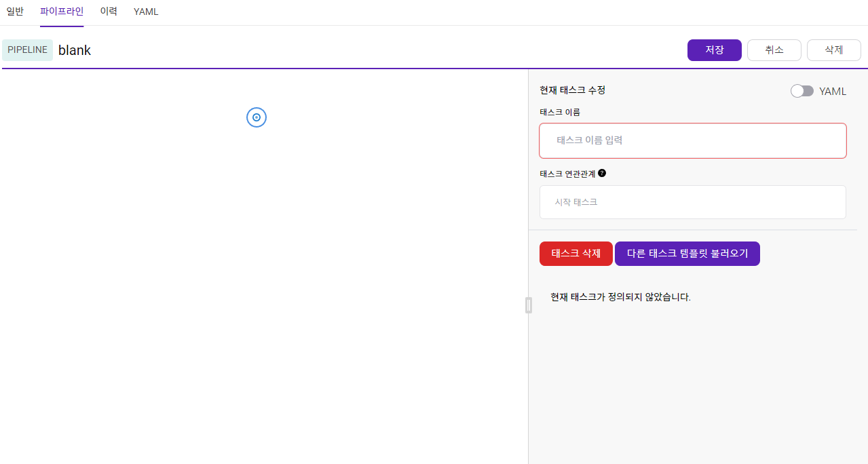Select the start node circle on canvas
The image size is (868, 464).
(x=257, y=117)
